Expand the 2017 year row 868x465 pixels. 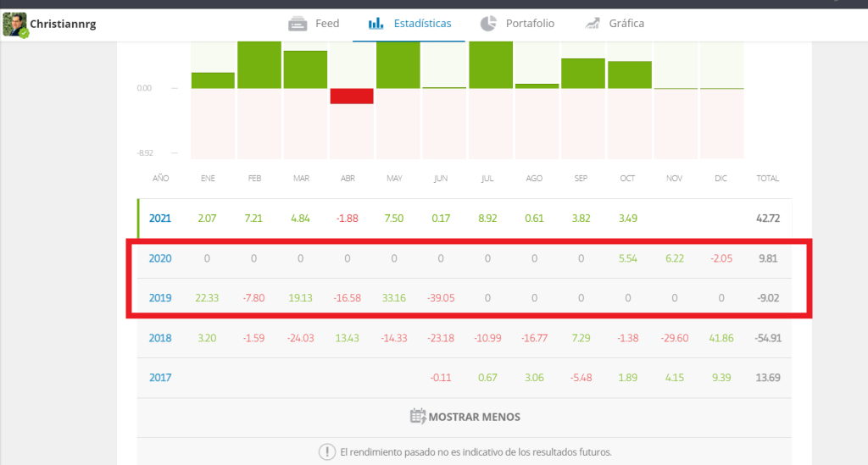(160, 378)
